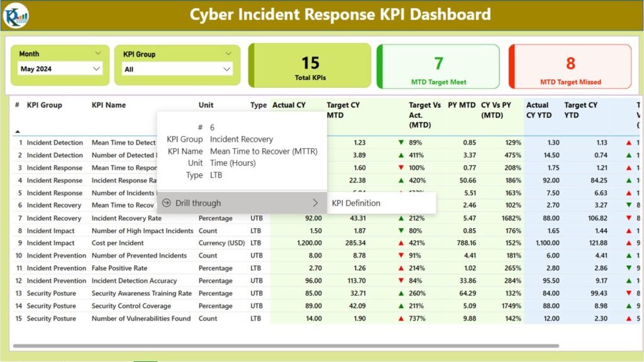This screenshot has height=362, width=644.
Task: Click YTD green down arrow next to 3.27
Action: (629, 205)
